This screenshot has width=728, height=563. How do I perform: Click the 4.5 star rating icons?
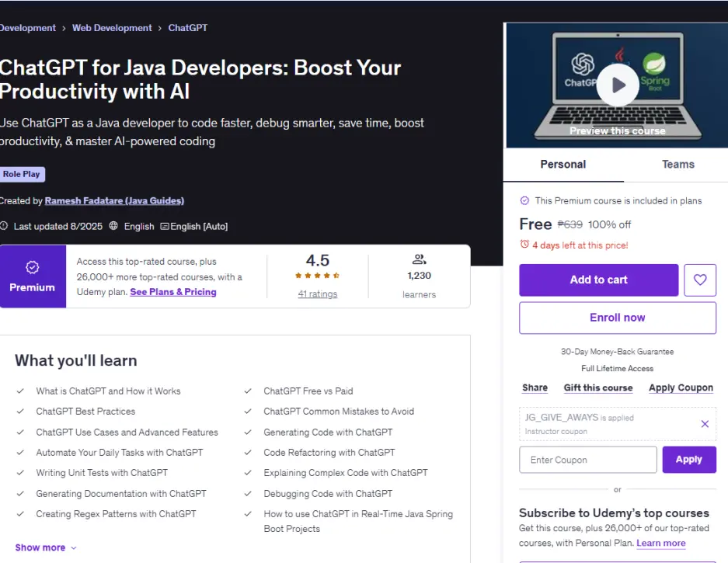tap(317, 276)
